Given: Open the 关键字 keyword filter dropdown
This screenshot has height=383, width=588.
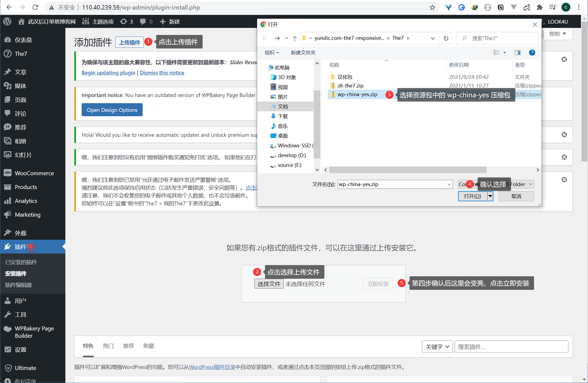Looking at the screenshot, I should click(437, 346).
